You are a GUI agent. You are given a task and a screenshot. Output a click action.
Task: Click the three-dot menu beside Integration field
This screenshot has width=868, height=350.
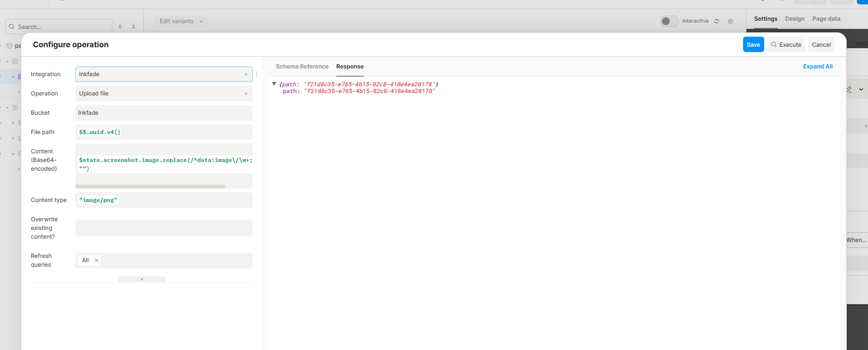(257, 74)
